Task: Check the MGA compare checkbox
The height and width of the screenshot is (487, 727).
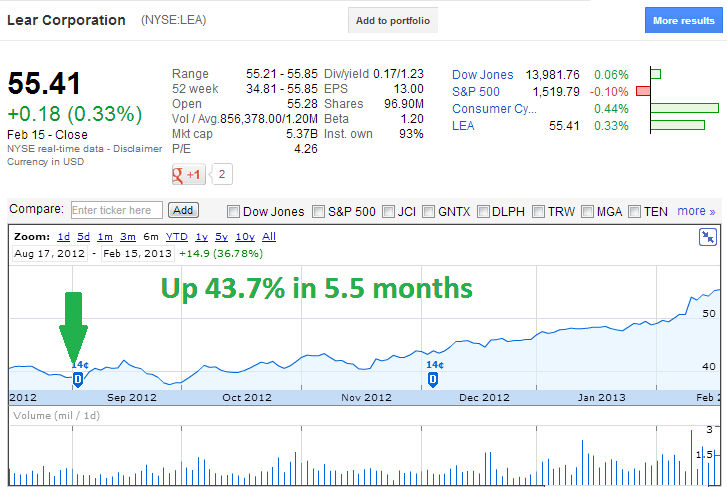Action: tap(587, 212)
